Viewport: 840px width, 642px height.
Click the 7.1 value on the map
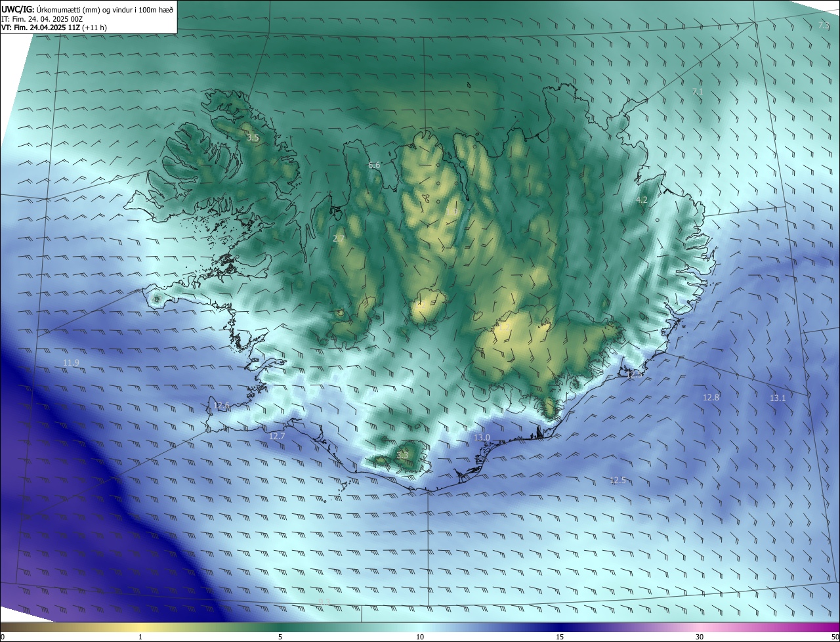click(698, 91)
